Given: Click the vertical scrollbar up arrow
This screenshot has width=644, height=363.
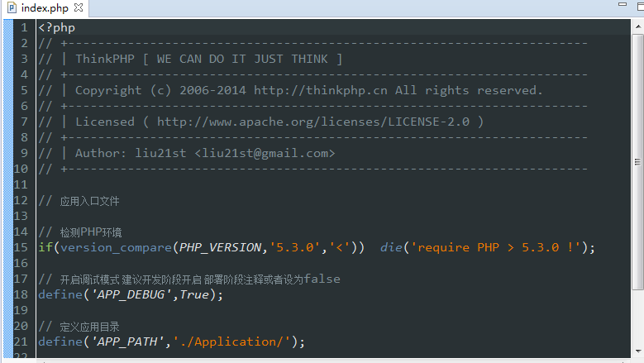Looking at the screenshot, I should coord(638,26).
